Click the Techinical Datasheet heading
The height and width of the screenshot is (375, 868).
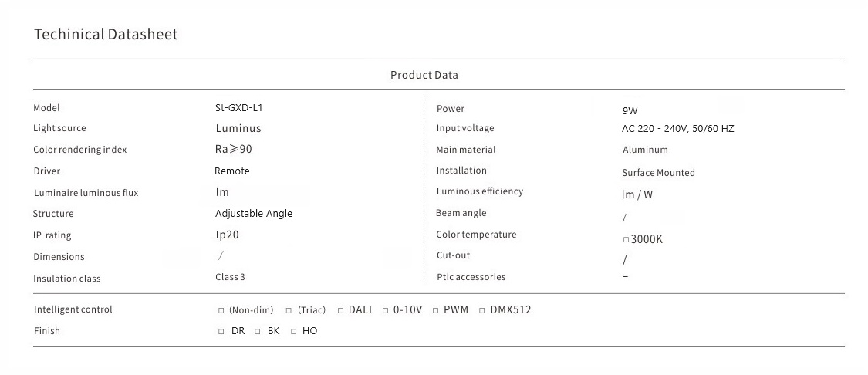(106, 35)
